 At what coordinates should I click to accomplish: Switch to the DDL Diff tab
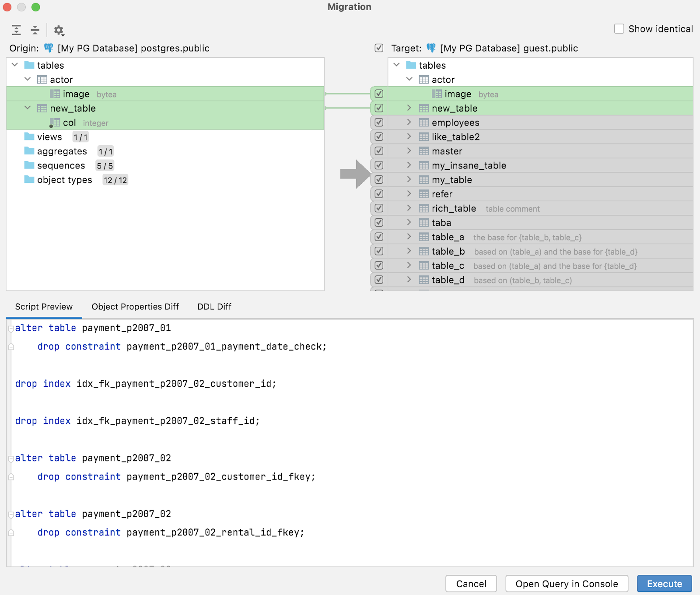point(214,307)
